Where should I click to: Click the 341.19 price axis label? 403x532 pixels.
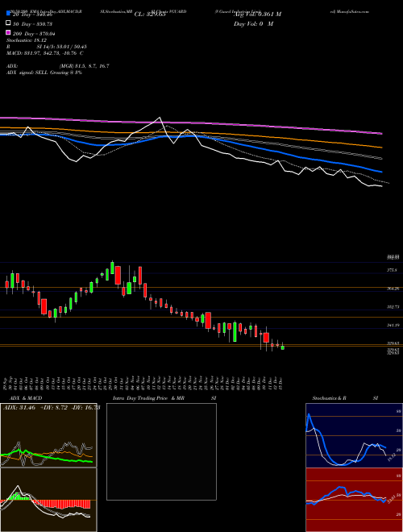[393, 325]
